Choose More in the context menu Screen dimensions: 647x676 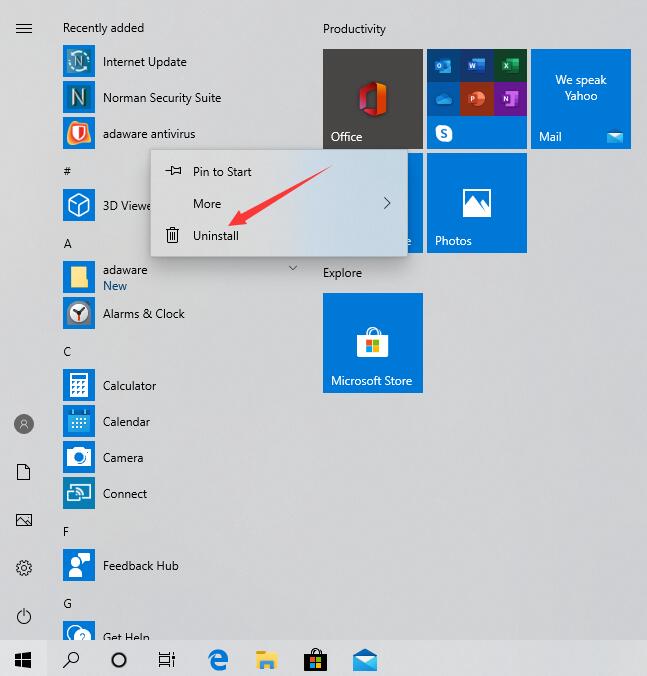279,203
